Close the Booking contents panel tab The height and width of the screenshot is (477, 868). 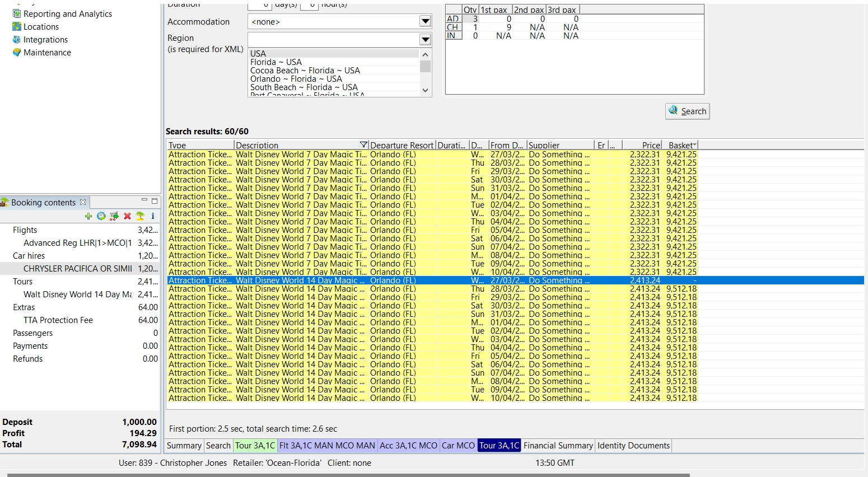pyautogui.click(x=83, y=202)
